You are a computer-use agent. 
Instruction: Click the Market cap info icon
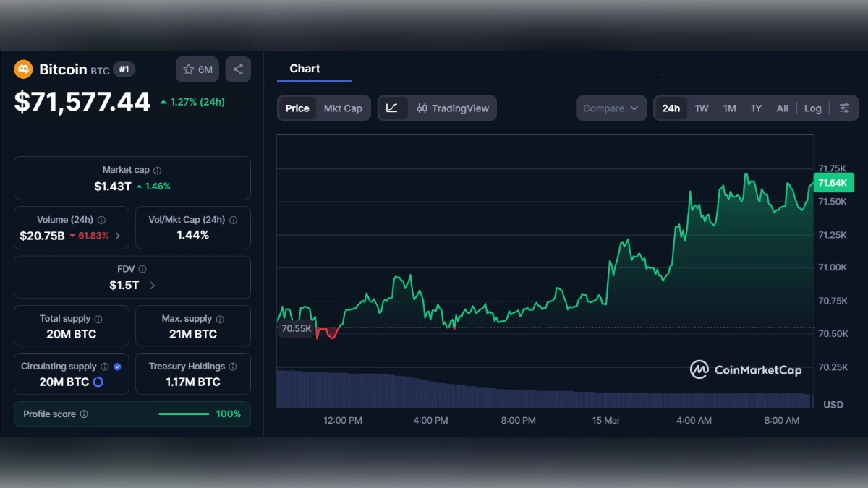156,169
